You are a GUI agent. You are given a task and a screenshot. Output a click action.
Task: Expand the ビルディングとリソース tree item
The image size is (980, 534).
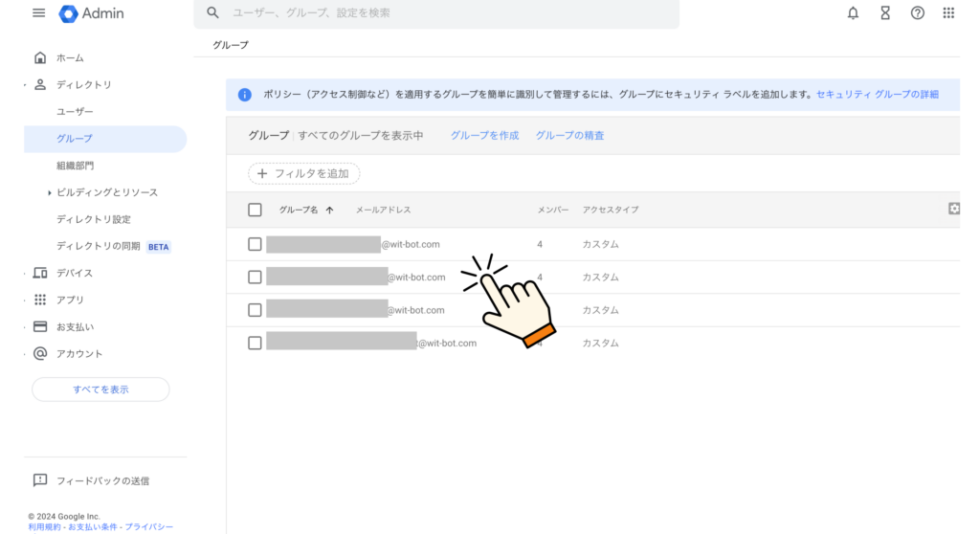pos(49,193)
